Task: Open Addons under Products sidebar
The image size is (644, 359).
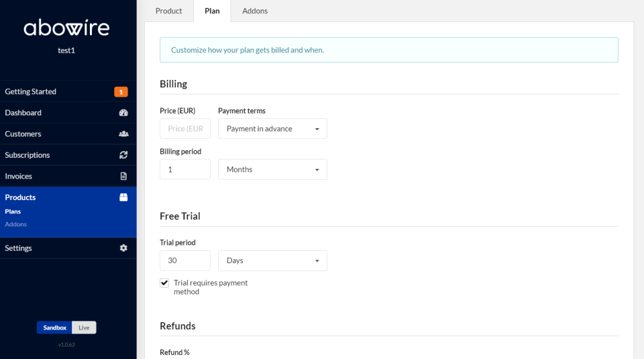Action: pos(15,224)
